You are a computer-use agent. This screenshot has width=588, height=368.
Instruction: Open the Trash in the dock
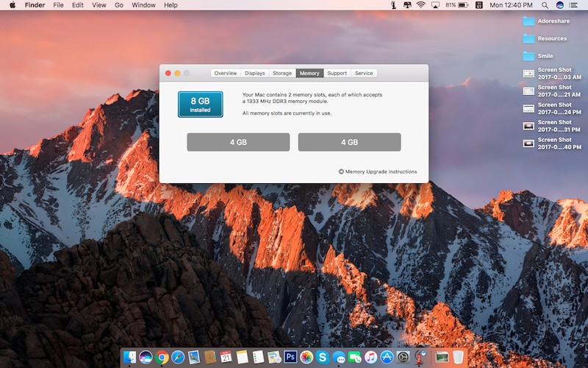[459, 358]
